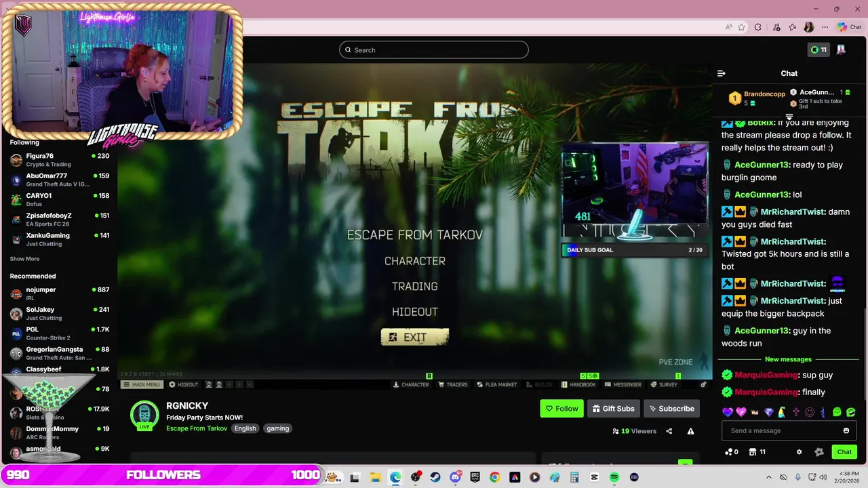Open chat settings gear icon

pos(799,452)
